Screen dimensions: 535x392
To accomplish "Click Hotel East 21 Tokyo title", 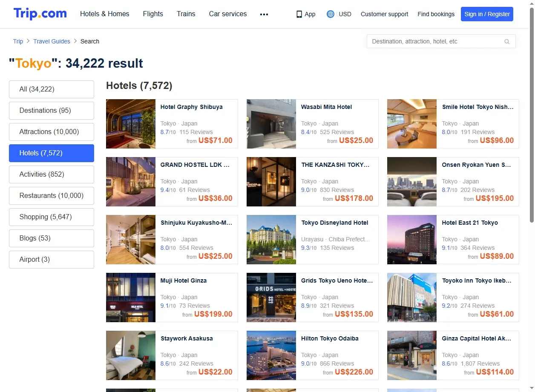I will point(470,223).
